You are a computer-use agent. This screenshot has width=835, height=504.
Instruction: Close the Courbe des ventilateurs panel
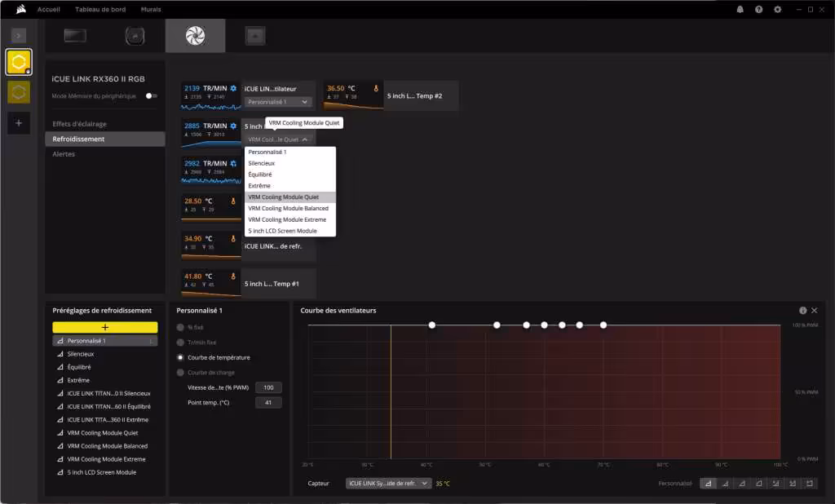click(x=815, y=311)
